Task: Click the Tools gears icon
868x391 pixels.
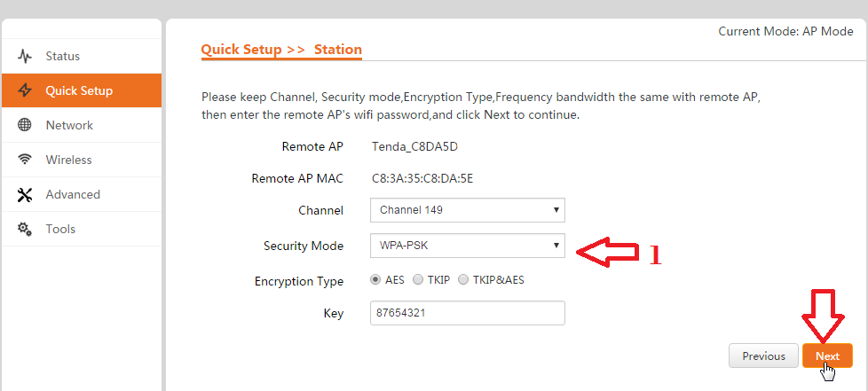Action: [25, 229]
